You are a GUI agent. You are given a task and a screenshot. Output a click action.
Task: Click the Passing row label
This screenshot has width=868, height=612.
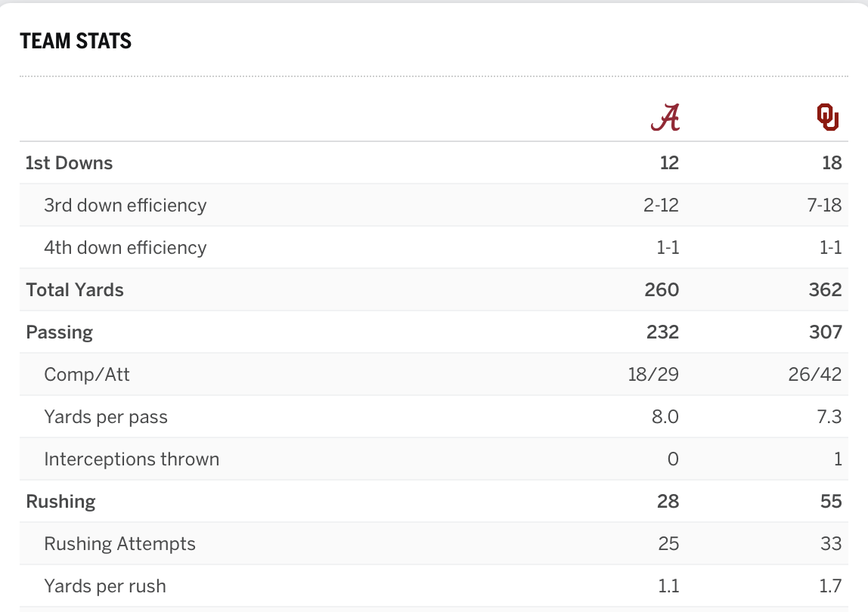[x=59, y=332]
